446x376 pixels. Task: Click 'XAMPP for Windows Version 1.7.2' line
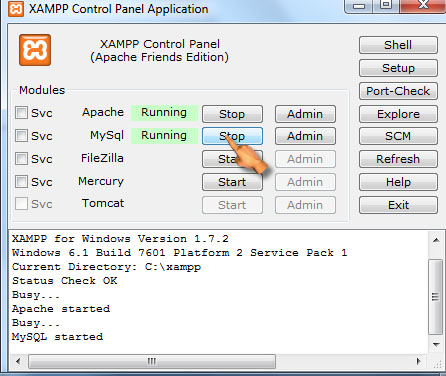pyautogui.click(x=120, y=239)
